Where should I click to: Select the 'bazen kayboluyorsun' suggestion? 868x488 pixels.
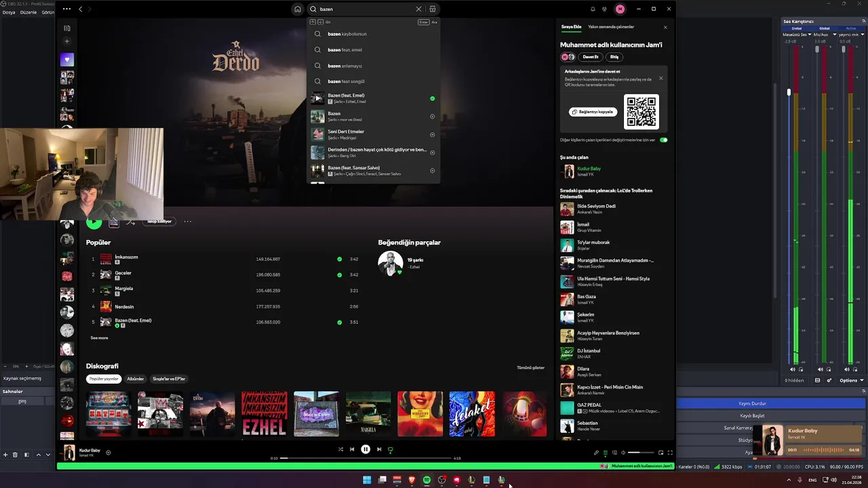pos(373,34)
